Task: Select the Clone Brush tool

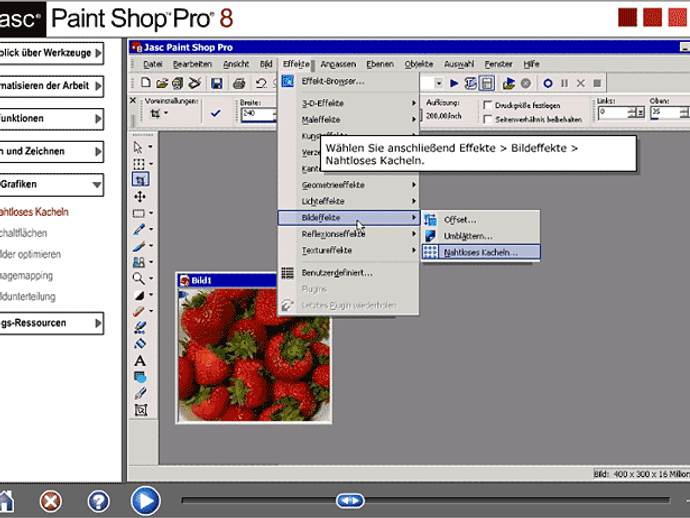Action: [139, 262]
